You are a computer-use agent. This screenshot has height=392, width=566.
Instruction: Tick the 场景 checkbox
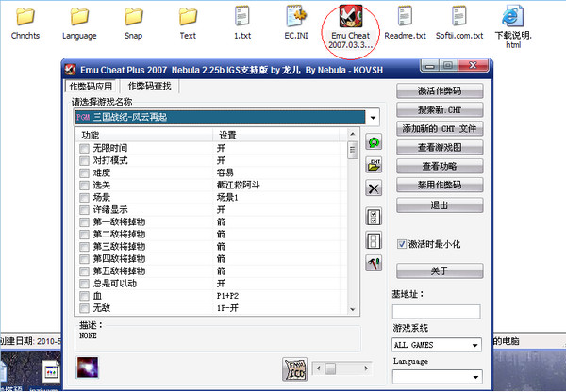[85, 198]
